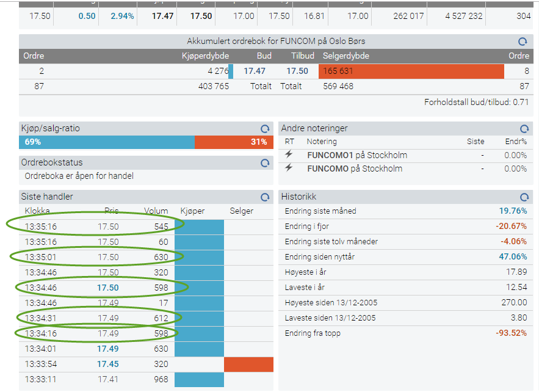Refresh the Akkumulert ordrebok panel
This screenshot has width=539, height=392.
(x=523, y=42)
